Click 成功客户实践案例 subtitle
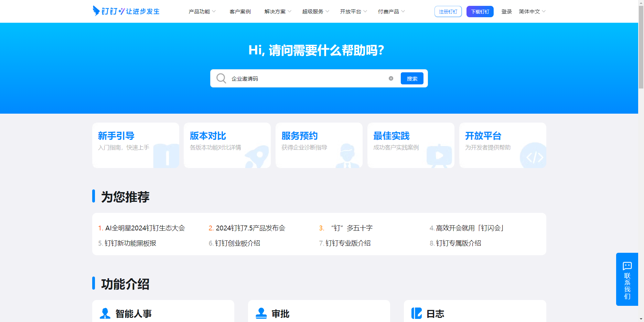The height and width of the screenshot is (322, 644). point(396,147)
